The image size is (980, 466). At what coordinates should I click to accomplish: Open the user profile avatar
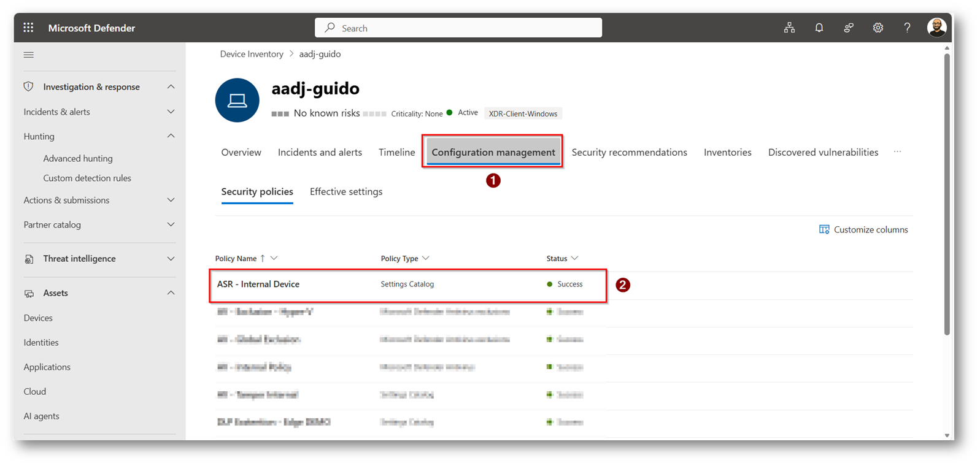(x=936, y=28)
